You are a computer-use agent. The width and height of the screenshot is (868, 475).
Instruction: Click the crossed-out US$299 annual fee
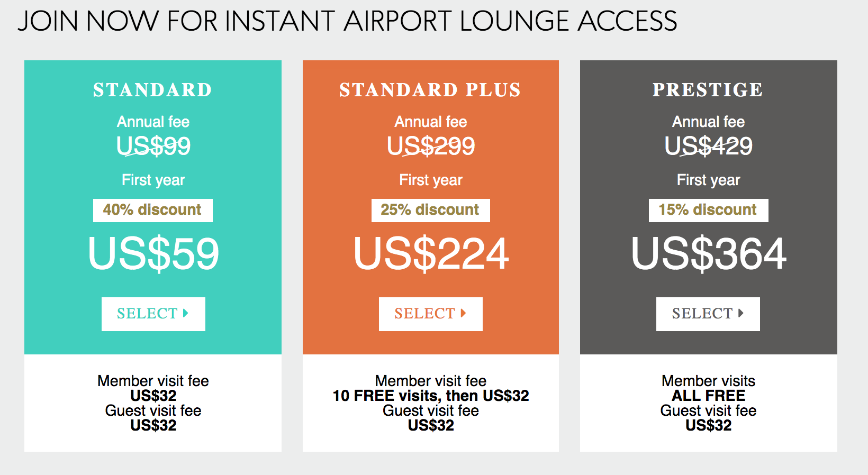point(431,146)
